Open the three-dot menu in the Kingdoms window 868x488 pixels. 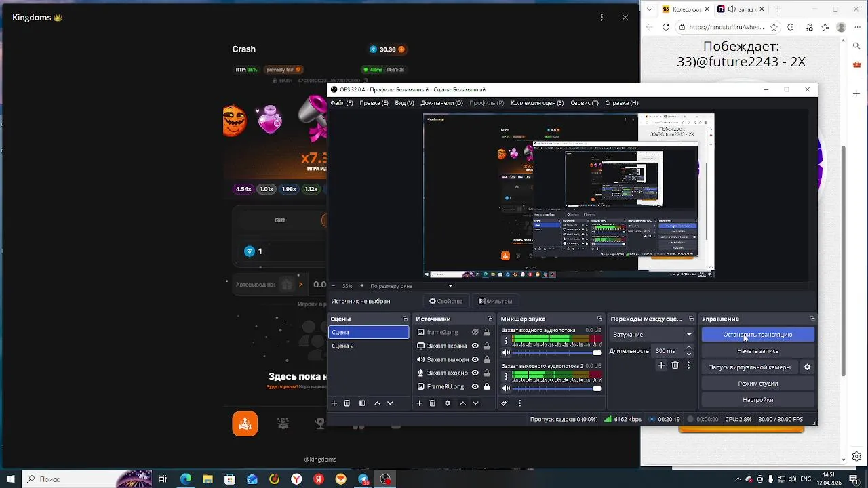click(x=601, y=18)
